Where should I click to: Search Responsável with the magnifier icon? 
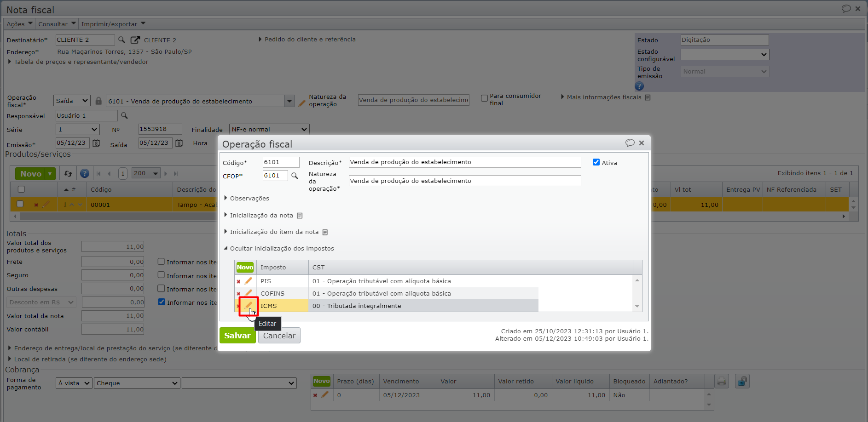(x=124, y=116)
